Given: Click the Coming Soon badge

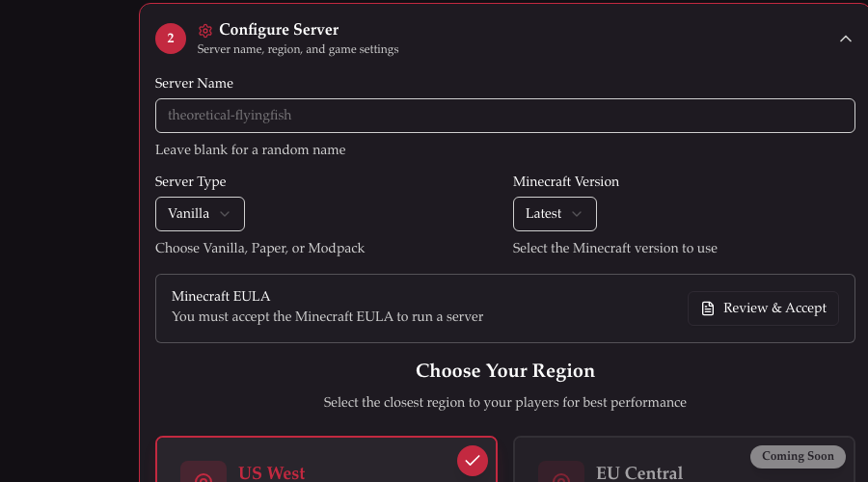Looking at the screenshot, I should coord(798,456).
